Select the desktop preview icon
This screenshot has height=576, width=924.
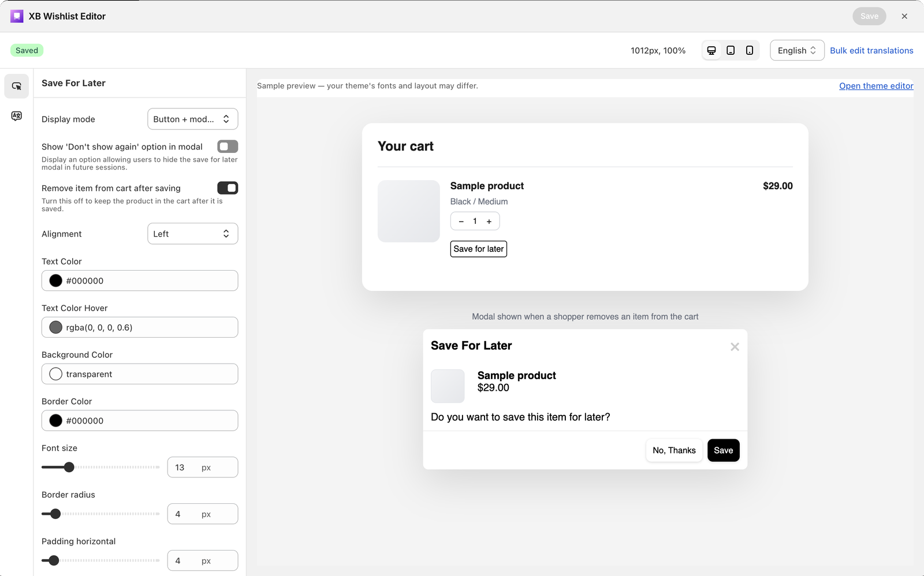[711, 50]
